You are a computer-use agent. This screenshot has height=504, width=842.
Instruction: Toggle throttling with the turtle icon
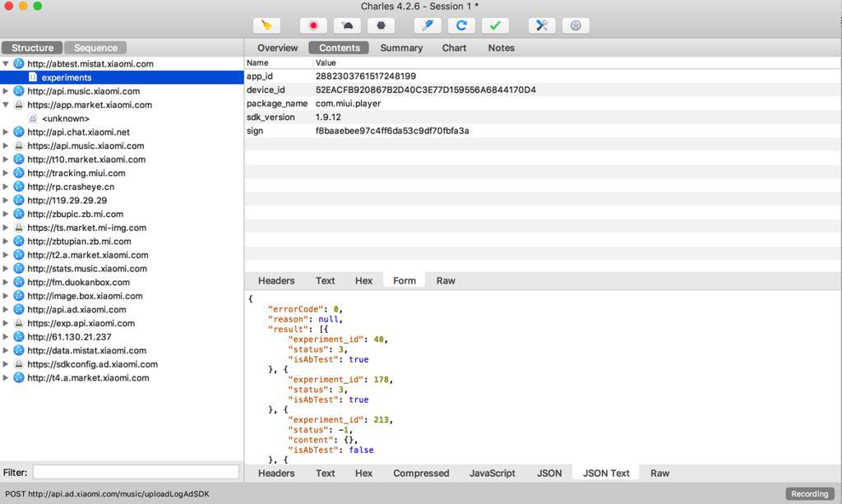pos(347,25)
